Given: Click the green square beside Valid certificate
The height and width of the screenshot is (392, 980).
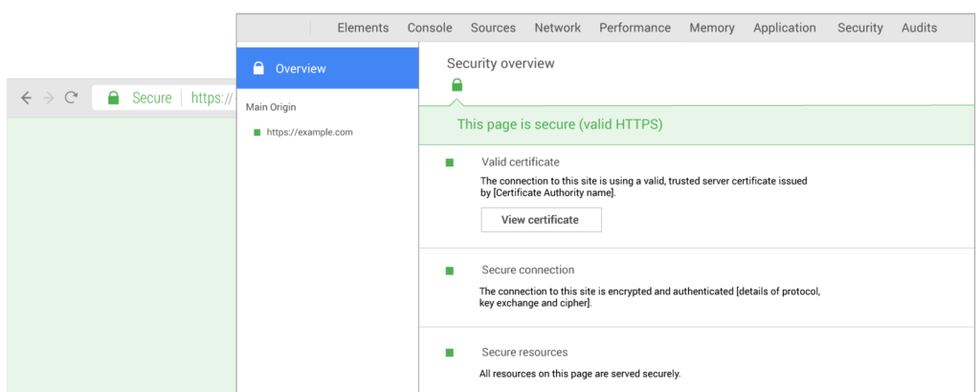Looking at the screenshot, I should 450,163.
